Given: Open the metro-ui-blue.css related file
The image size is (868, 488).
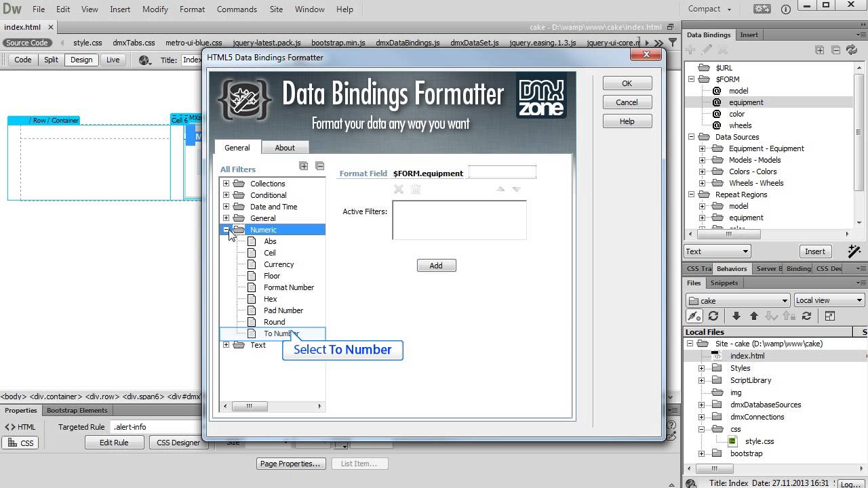Looking at the screenshot, I should [x=193, y=43].
